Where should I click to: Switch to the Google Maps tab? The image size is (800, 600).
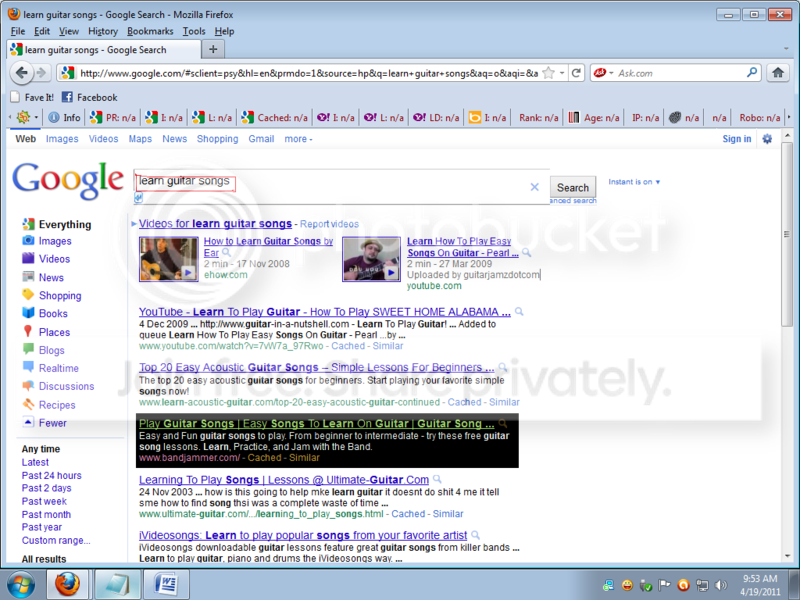click(x=140, y=139)
